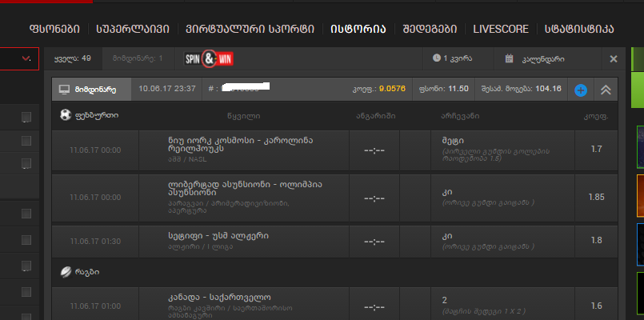Click the არჩევანი column header
The height and width of the screenshot is (320, 644).
pos(460,116)
